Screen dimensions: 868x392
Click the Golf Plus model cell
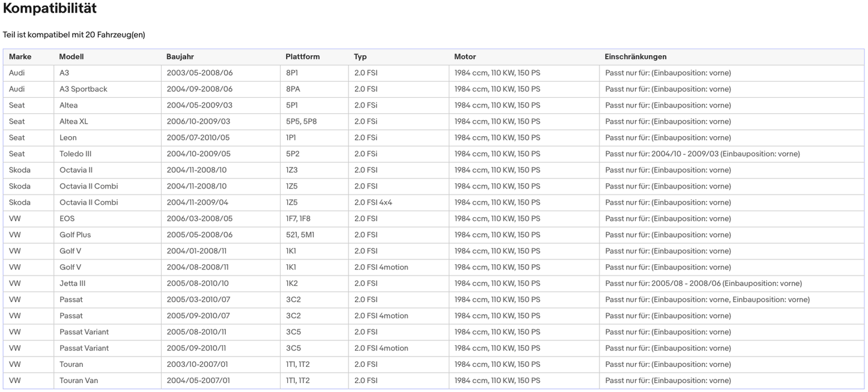75,235
